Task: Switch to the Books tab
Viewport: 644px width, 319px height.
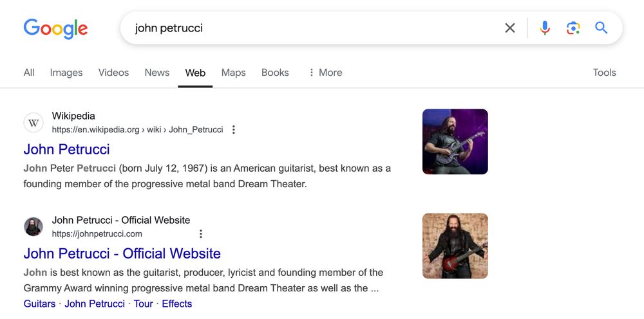Action: (275, 73)
